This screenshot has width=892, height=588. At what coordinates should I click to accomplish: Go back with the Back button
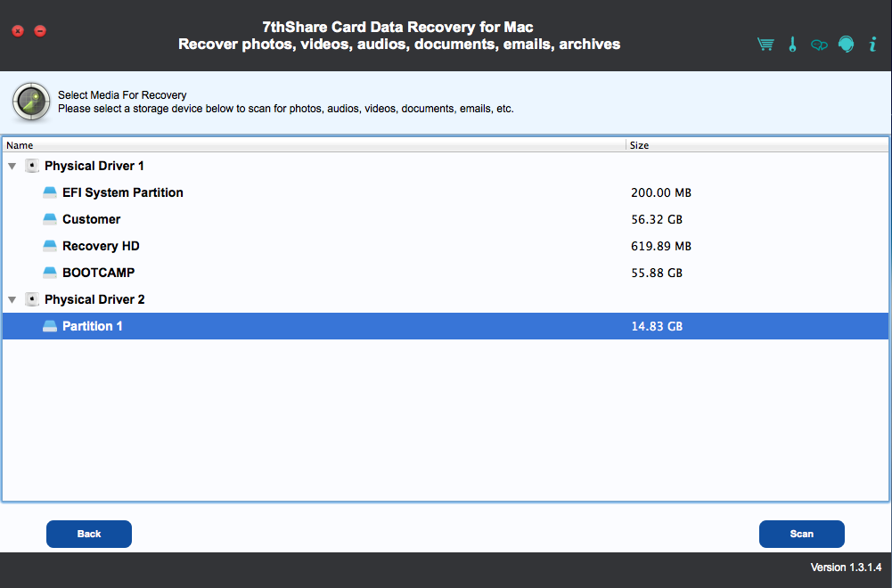point(89,534)
